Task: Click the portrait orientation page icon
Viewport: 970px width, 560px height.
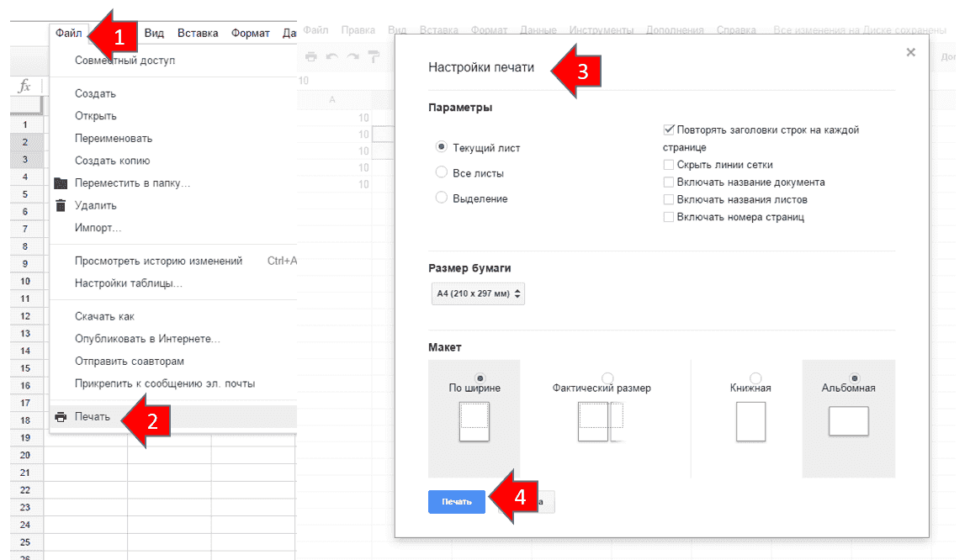Action: click(x=750, y=421)
